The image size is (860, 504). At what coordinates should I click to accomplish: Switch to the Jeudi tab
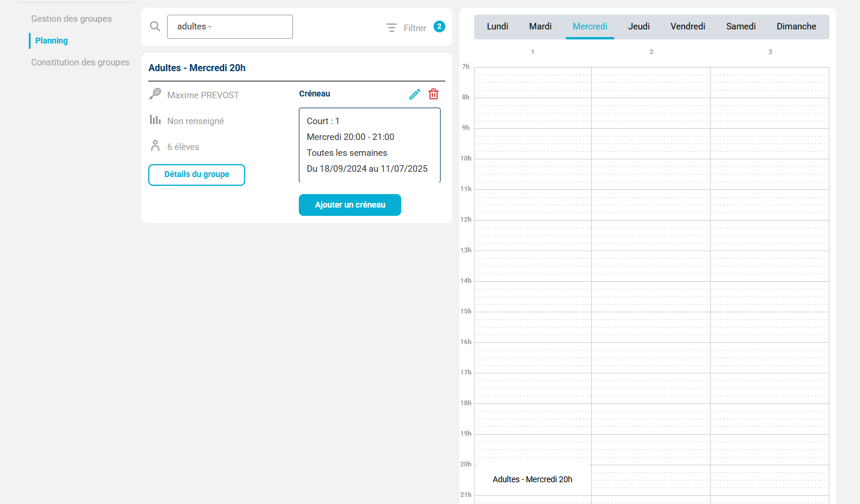click(639, 26)
